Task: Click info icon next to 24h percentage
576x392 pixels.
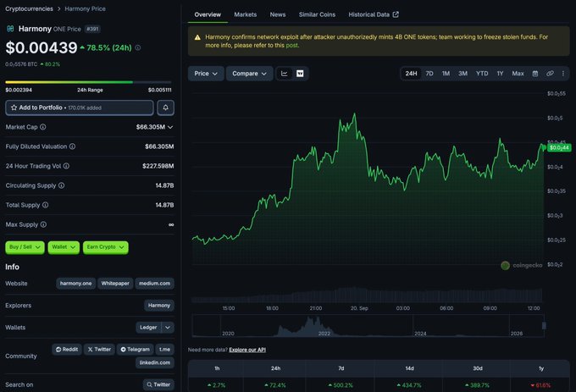Action: pyautogui.click(x=138, y=47)
